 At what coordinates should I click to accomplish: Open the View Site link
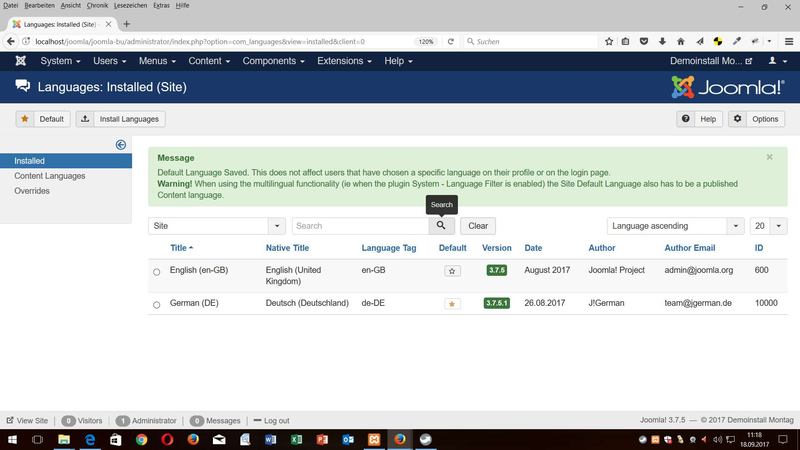(x=27, y=421)
